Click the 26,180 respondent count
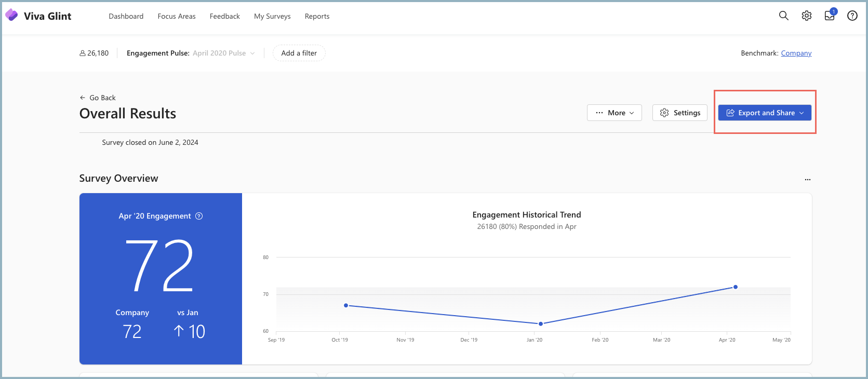 coord(98,53)
